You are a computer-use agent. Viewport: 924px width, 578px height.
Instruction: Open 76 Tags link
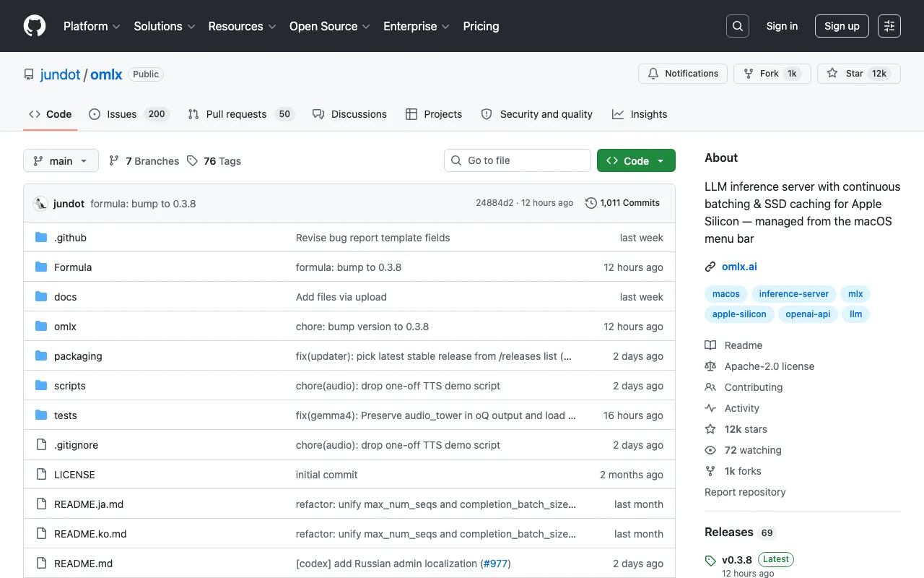[x=214, y=161]
